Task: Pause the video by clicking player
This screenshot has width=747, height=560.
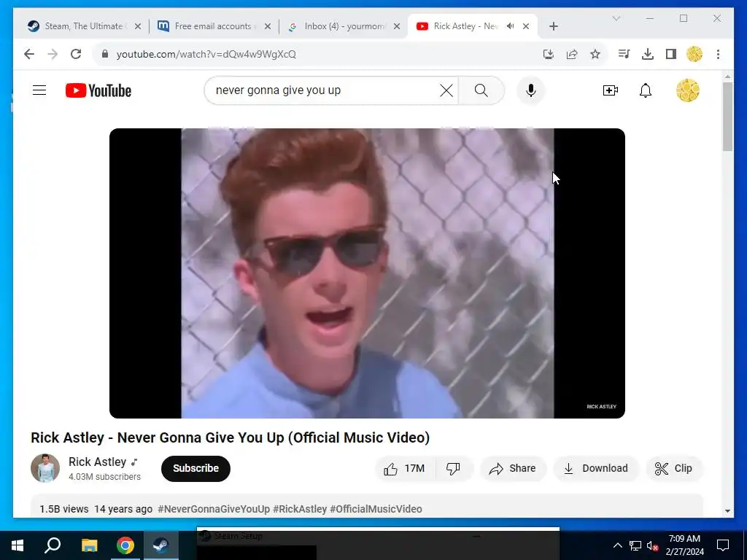Action: click(367, 273)
